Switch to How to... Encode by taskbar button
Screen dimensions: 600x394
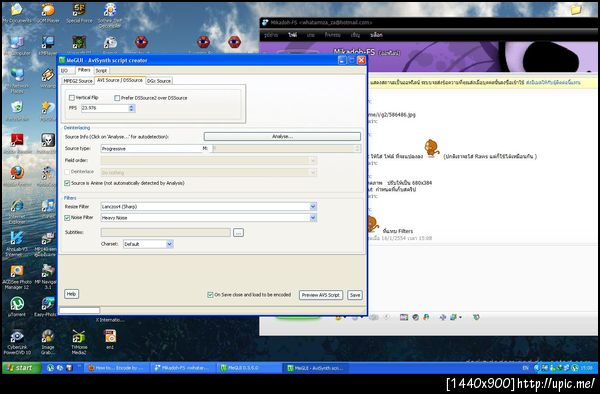116,368
